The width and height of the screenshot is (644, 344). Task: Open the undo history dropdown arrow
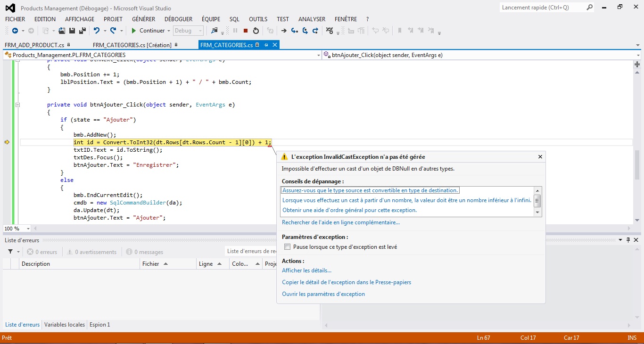click(x=104, y=31)
